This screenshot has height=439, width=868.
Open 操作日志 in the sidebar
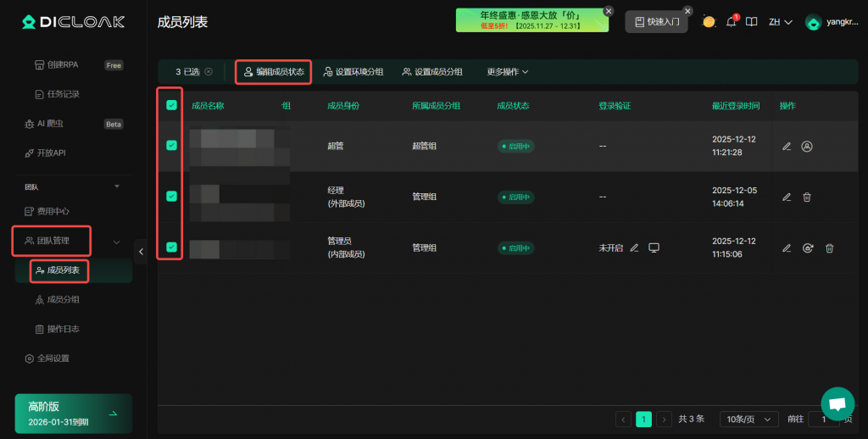click(x=63, y=329)
